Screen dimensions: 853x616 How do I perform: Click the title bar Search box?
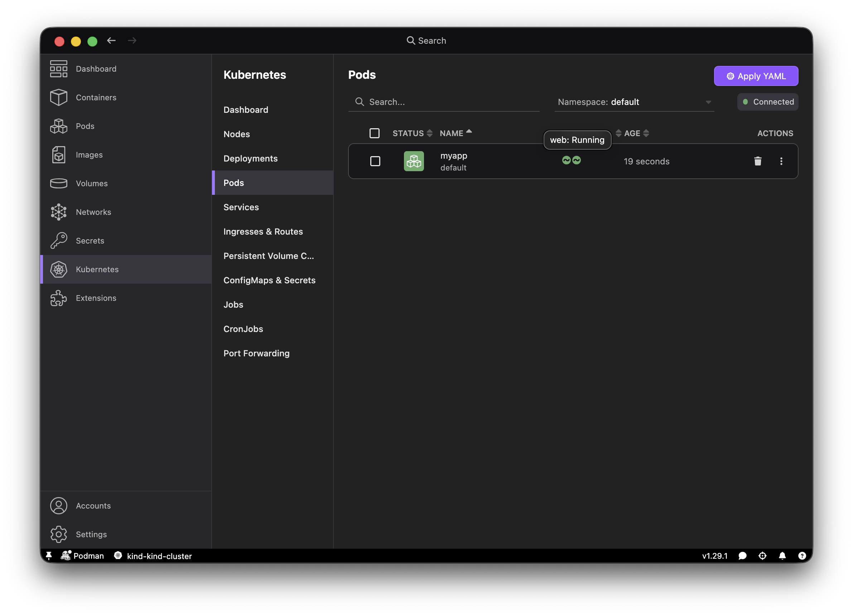tap(426, 40)
